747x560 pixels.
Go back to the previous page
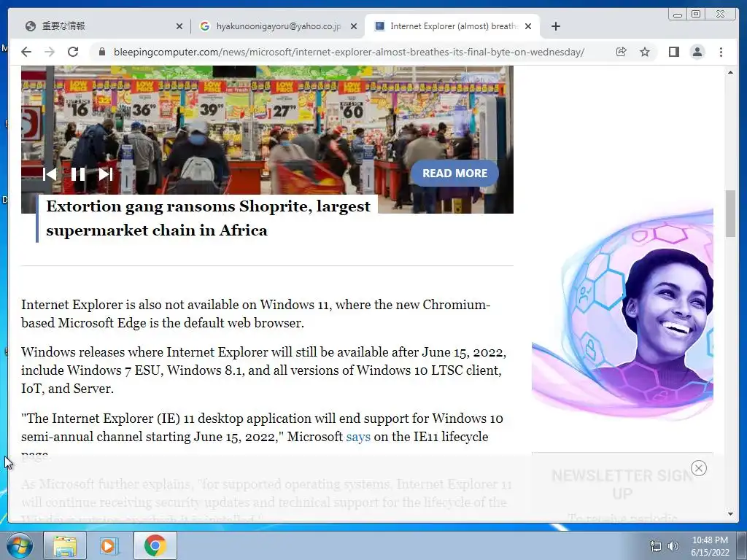pos(26,52)
